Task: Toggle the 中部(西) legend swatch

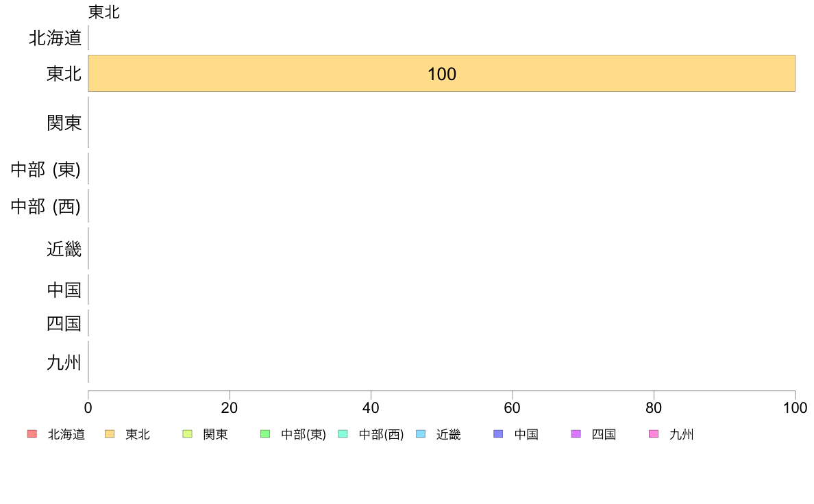Action: click(x=343, y=434)
